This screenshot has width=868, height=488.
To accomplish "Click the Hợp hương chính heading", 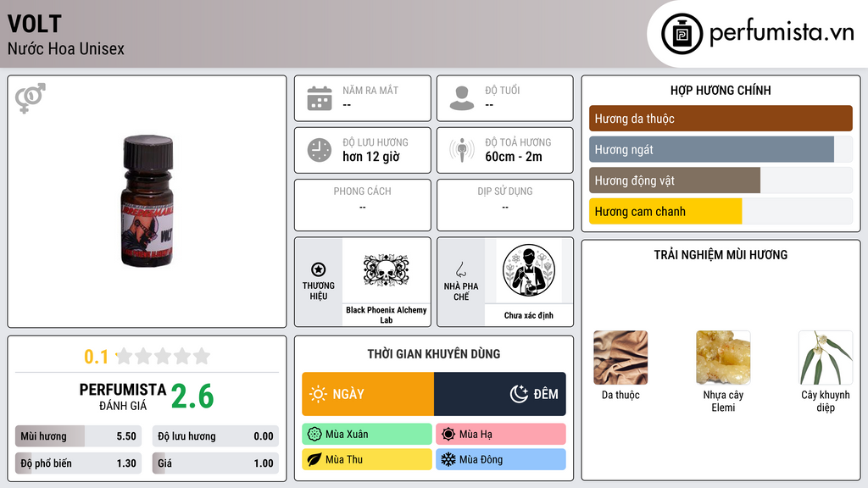I will pos(721,90).
